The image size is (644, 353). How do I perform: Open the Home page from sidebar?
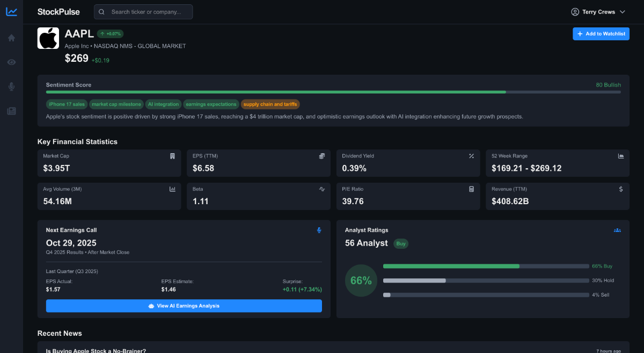pos(11,38)
